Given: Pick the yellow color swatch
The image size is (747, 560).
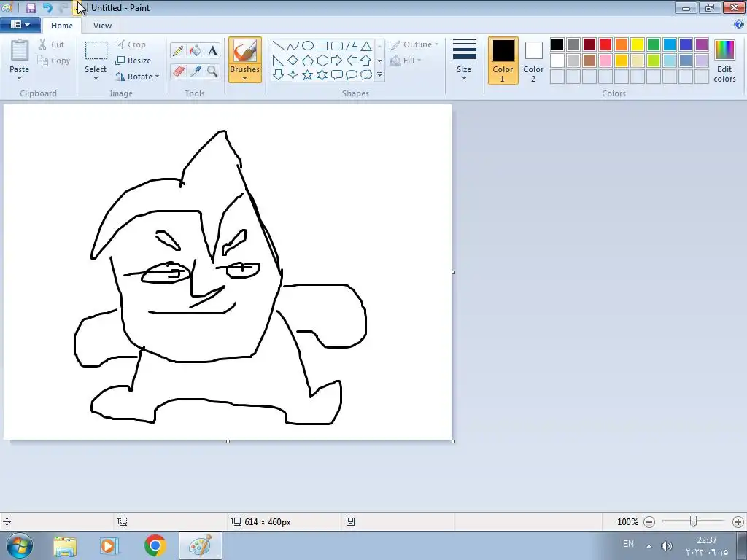Looking at the screenshot, I should [638, 44].
